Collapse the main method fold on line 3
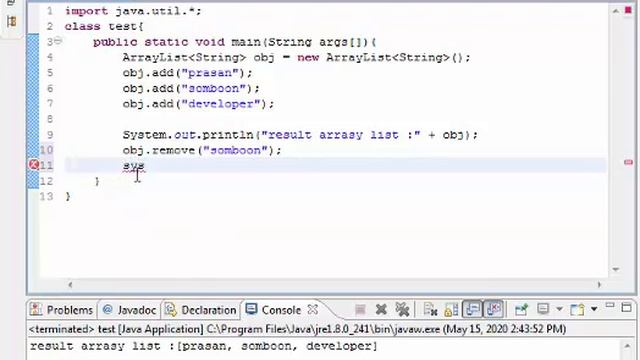 pos(58,40)
